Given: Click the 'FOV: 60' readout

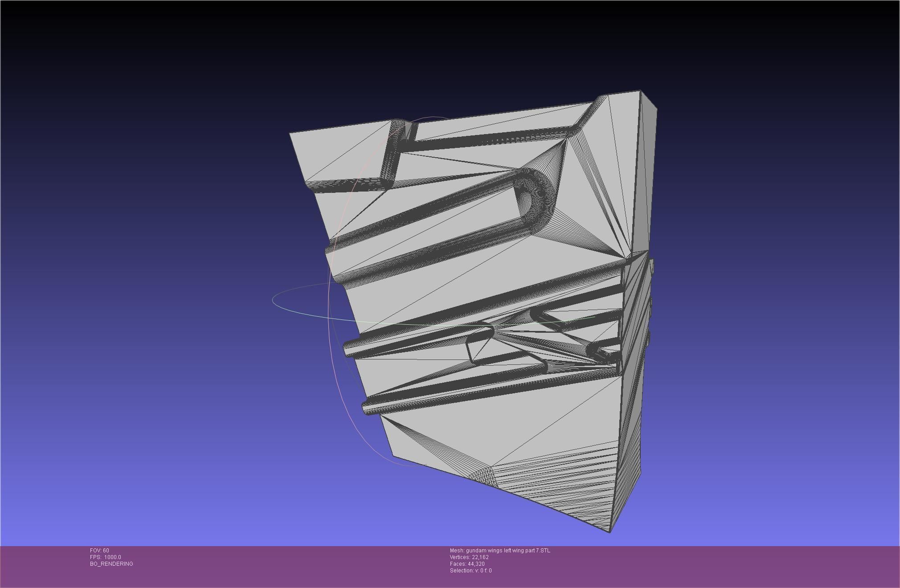Looking at the screenshot, I should pos(99,551).
